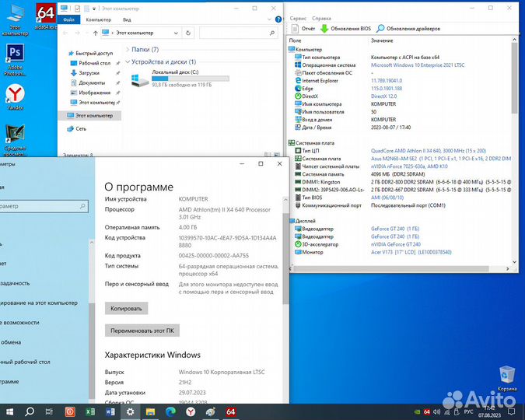Click Explorer help question mark icon
The image size is (525, 420).
(x=278, y=19)
